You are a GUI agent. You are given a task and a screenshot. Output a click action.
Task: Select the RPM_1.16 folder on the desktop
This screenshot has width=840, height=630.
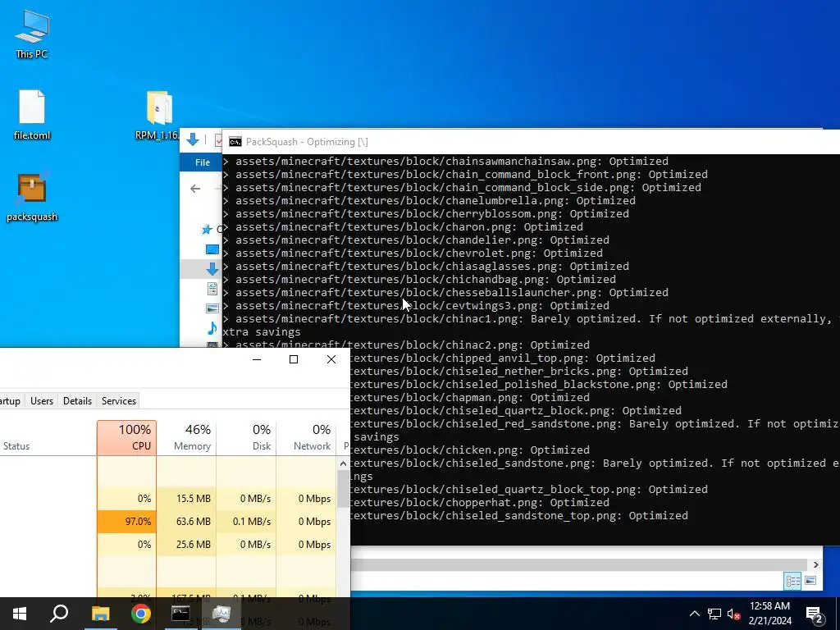pos(158,115)
